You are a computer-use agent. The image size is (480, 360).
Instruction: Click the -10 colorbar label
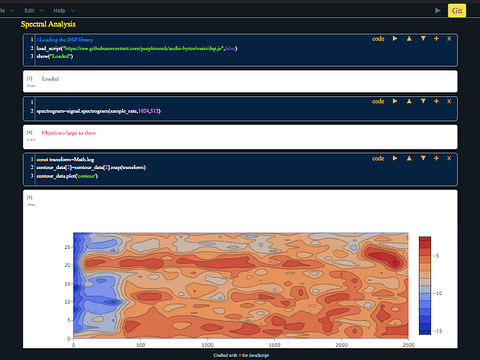(x=438, y=293)
